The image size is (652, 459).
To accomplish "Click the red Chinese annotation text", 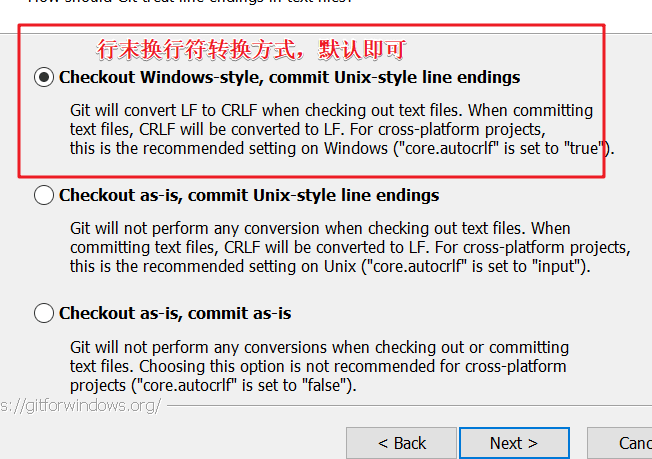I will 251,49.
